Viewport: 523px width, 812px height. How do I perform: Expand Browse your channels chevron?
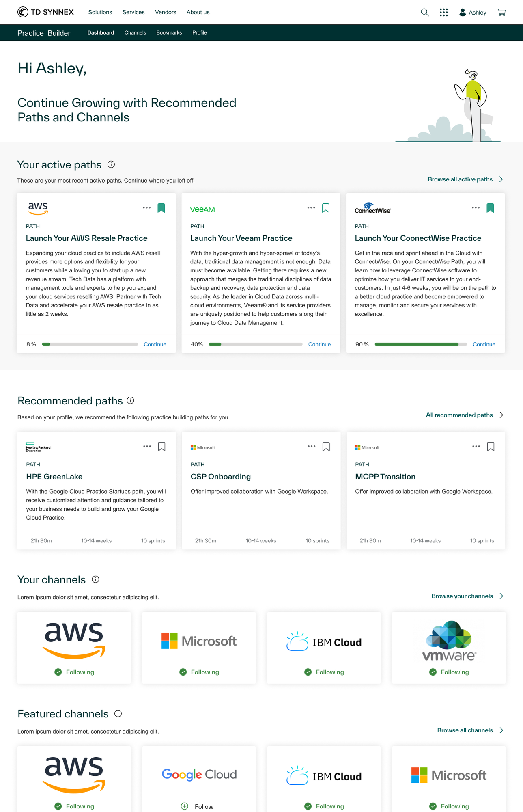[501, 596]
